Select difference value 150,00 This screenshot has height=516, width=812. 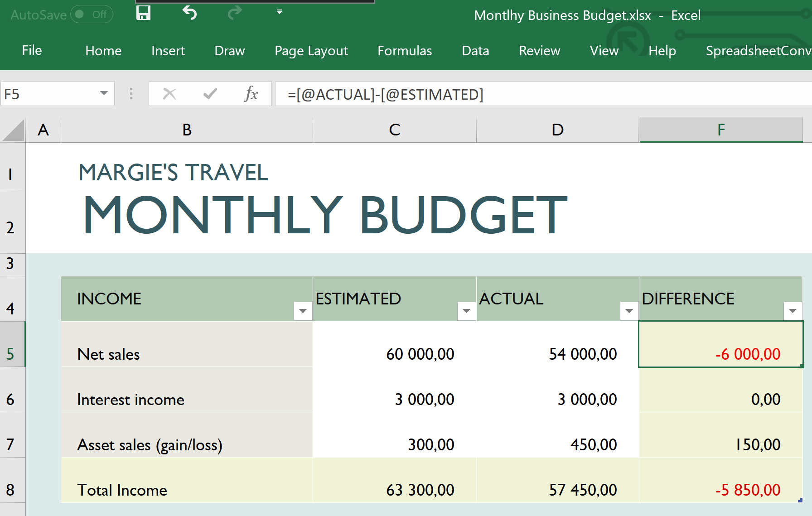[x=721, y=435]
